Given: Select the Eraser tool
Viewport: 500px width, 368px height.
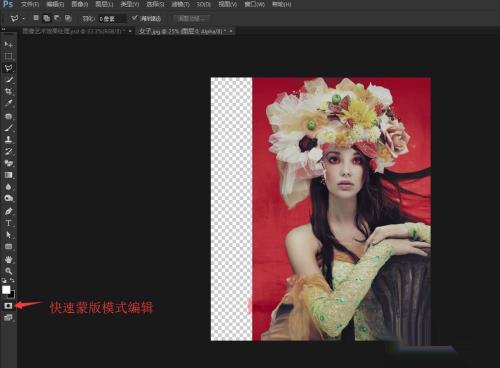Looking at the screenshot, I should point(8,163).
